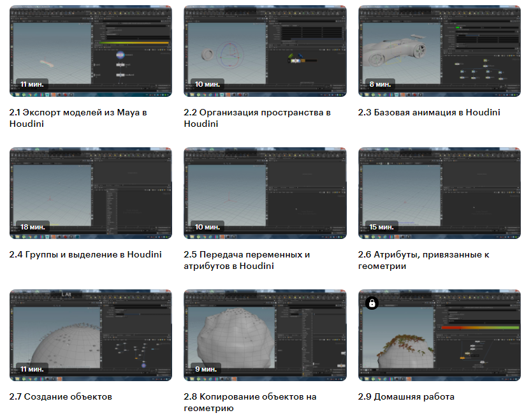Click '2.8 Копирование объектов на геометрию' title

(x=250, y=402)
